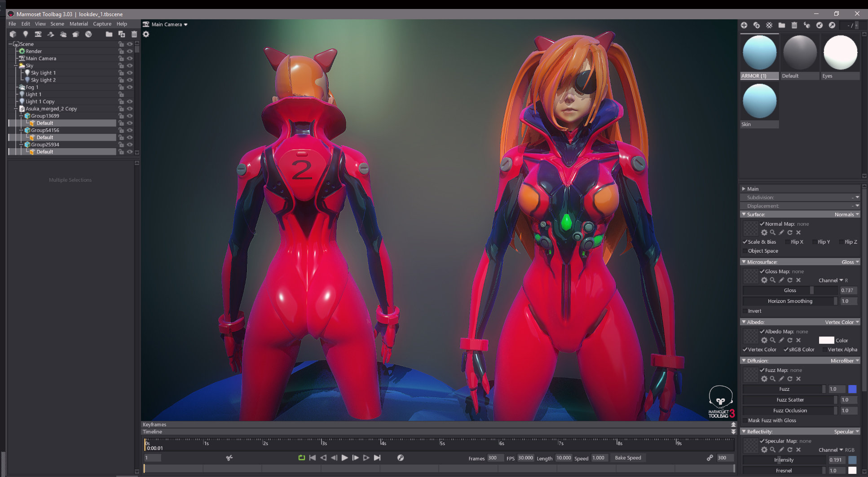Enable Flip X checkbox

(787, 242)
